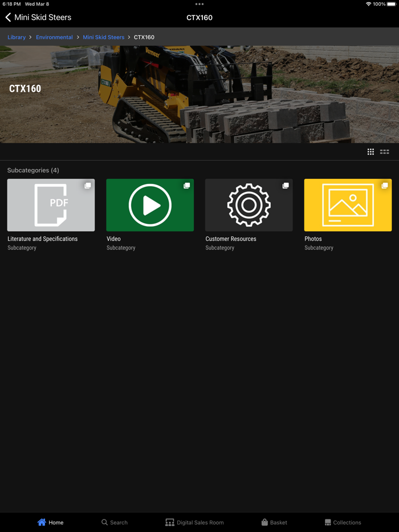
Task: Open the yellow Photos subcategory tile
Action: [x=348, y=205]
